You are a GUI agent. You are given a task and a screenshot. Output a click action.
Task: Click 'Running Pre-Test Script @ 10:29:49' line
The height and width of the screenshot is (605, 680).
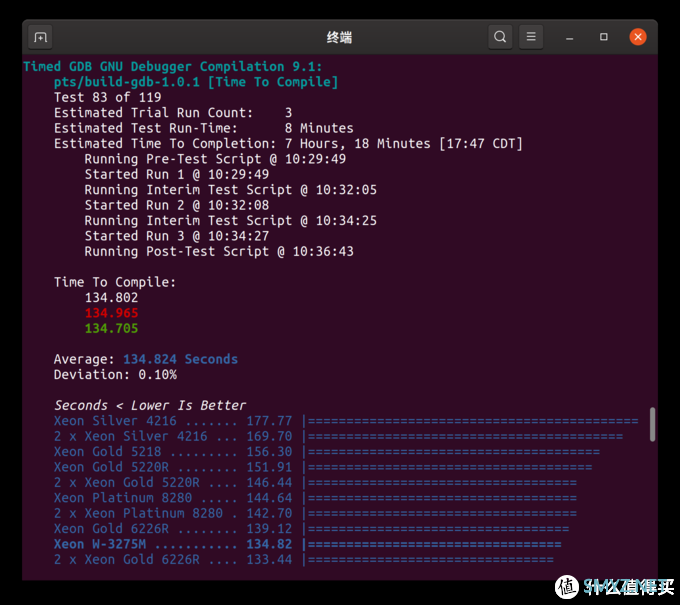(215, 159)
